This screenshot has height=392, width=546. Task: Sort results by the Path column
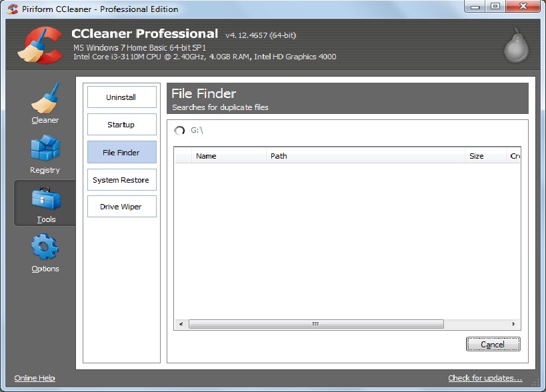365,155
